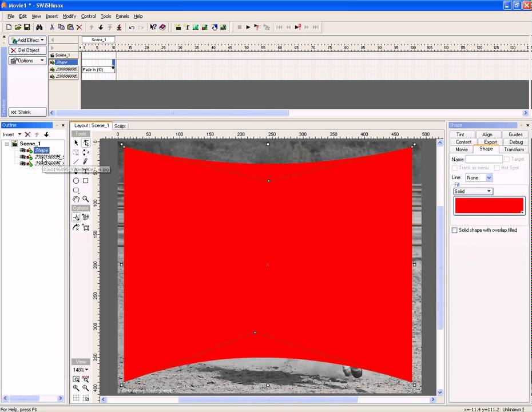Select the Shape item in Outline tree
Viewport: 532px width, 412px height.
(x=42, y=150)
